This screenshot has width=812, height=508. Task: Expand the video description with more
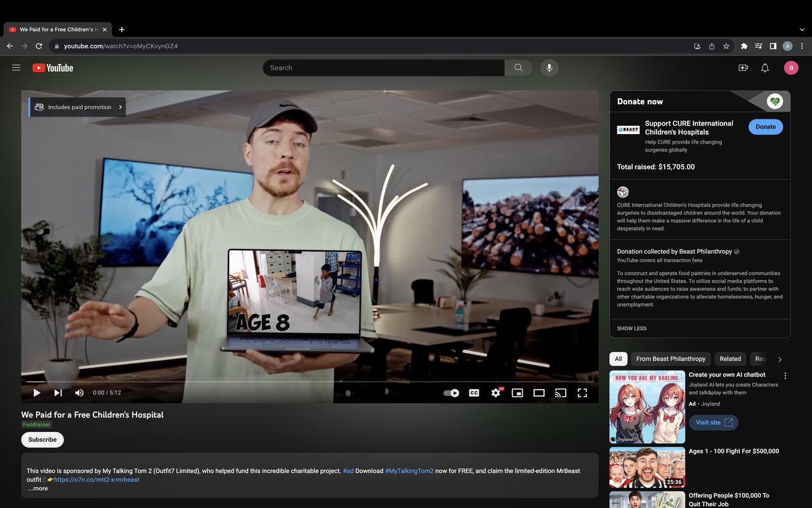[37, 488]
